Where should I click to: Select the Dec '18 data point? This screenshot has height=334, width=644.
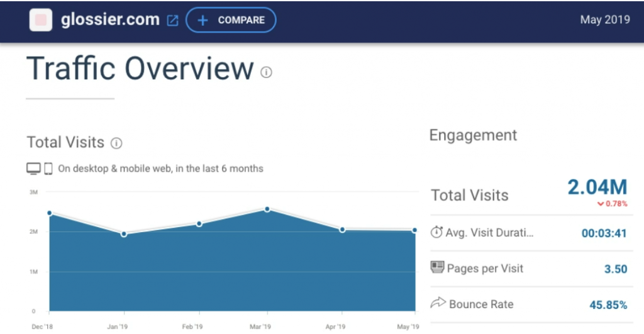click(x=50, y=213)
